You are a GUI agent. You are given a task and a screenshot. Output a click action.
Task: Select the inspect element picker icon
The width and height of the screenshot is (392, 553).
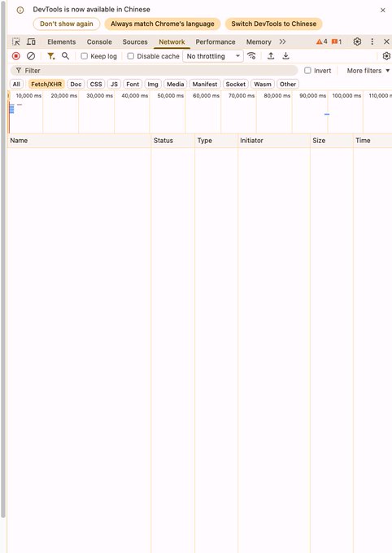[x=16, y=41]
